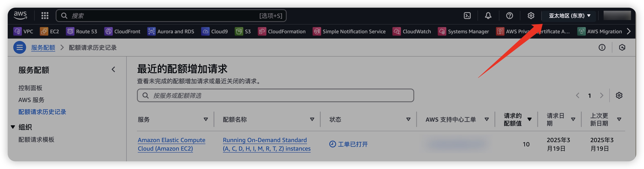Select 配额请求历史记录 in the sidebar
The width and height of the screenshot is (644, 169).
tap(42, 112)
